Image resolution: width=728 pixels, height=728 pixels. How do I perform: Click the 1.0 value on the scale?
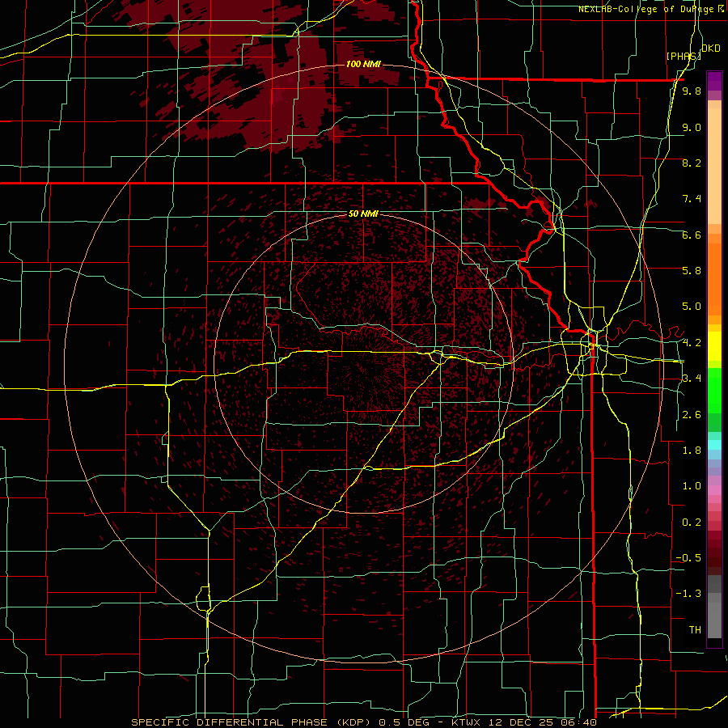pyautogui.click(x=692, y=486)
